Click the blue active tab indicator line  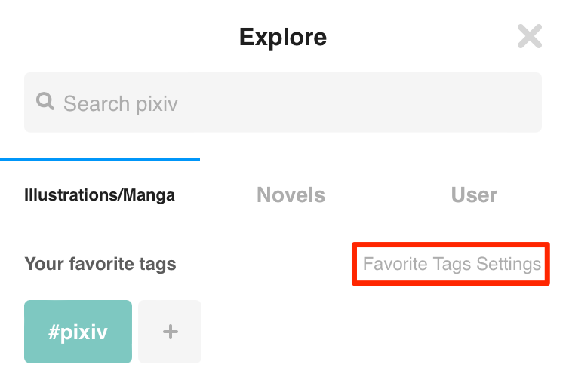(100, 159)
